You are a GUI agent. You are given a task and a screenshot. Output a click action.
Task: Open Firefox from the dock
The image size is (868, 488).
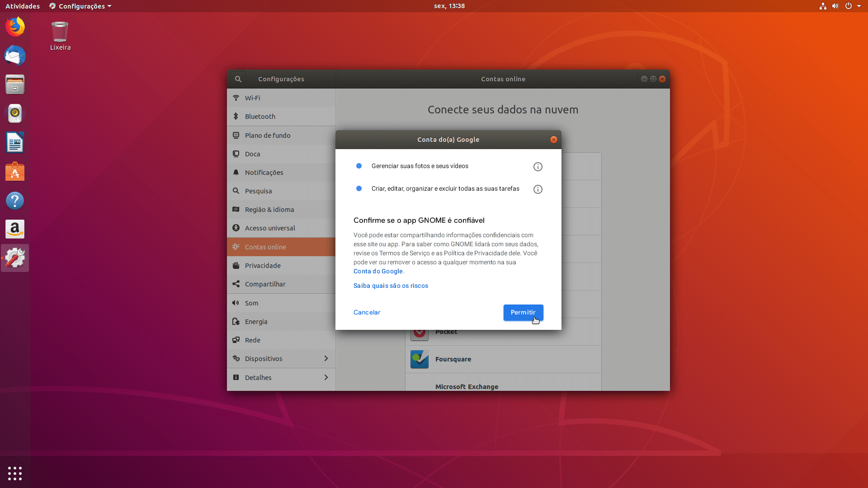pos(15,27)
